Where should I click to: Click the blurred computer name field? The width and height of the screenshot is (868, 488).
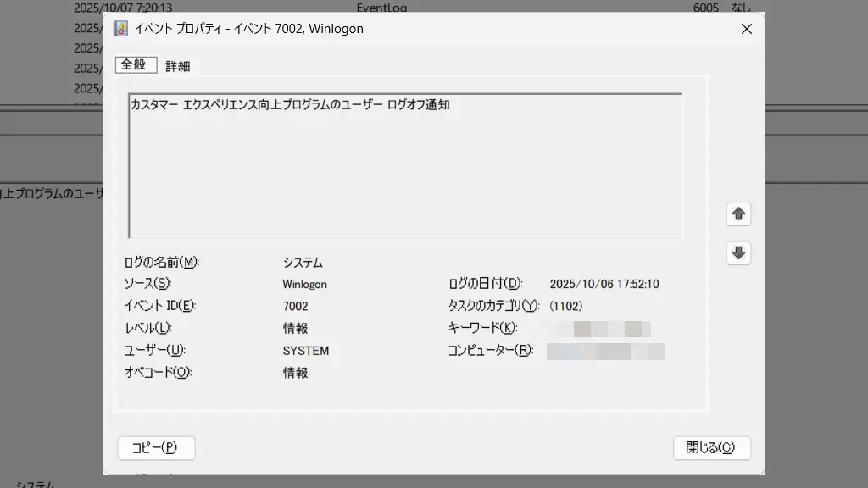click(605, 351)
